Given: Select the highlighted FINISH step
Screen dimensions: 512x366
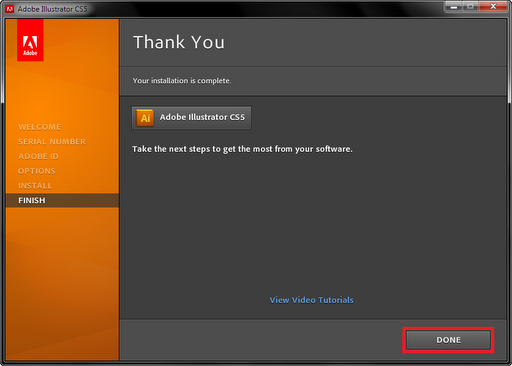Looking at the screenshot, I should pos(62,200).
